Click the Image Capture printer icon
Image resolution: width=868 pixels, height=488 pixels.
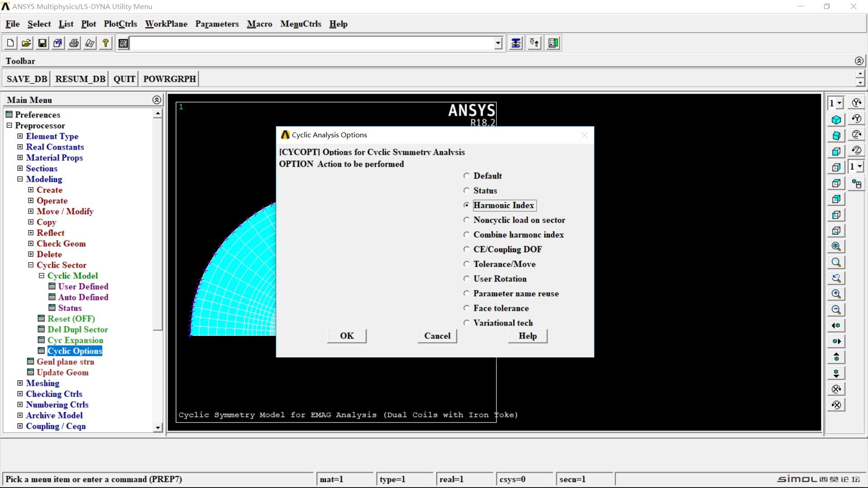tap(74, 43)
